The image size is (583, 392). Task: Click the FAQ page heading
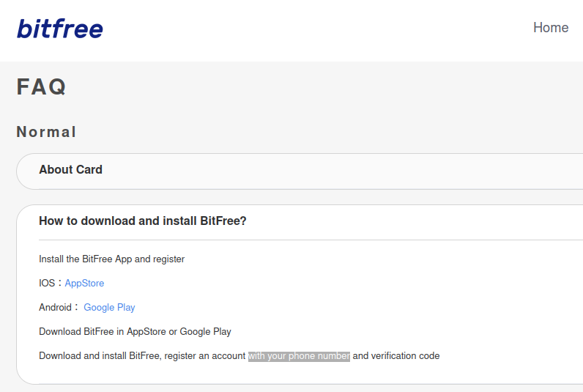point(42,87)
